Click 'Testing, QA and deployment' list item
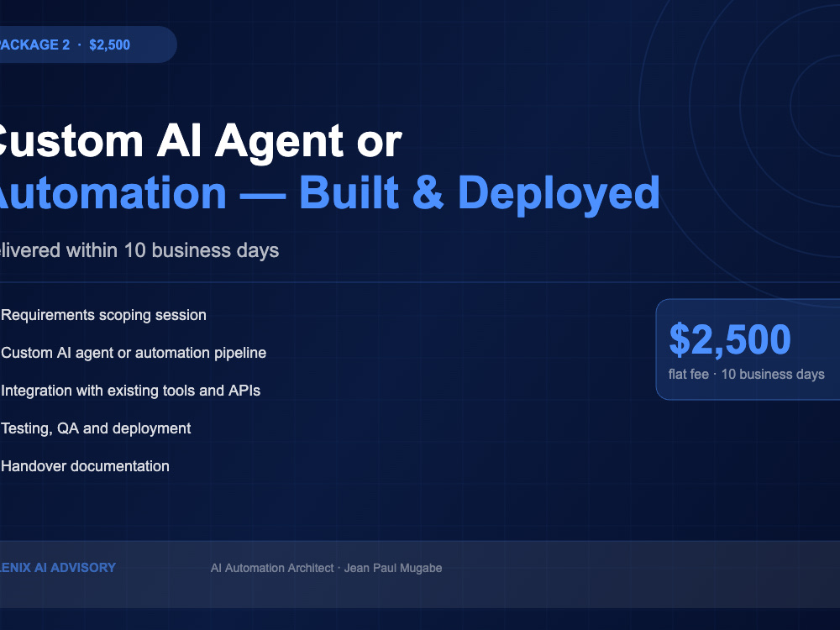This screenshot has width=840, height=630. click(96, 428)
